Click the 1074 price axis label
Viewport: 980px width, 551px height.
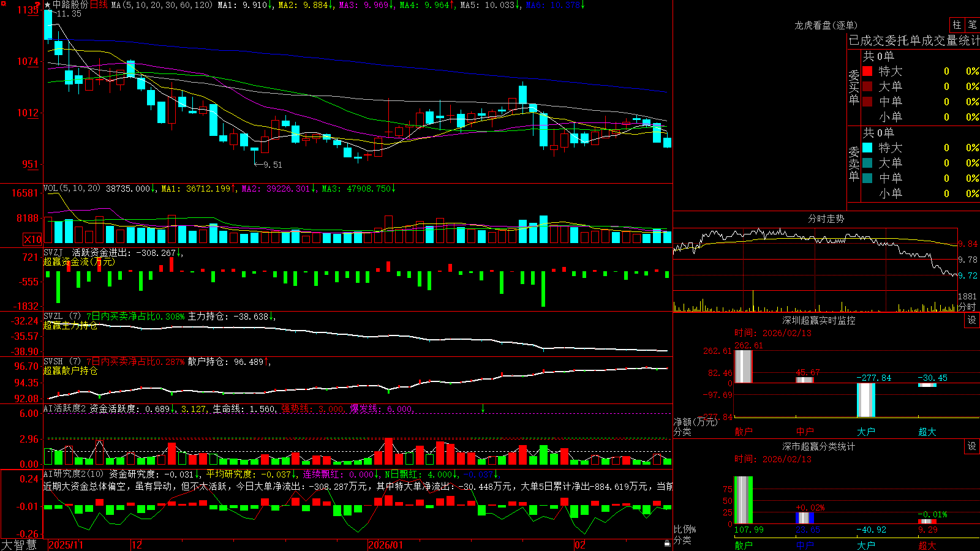tap(28, 61)
